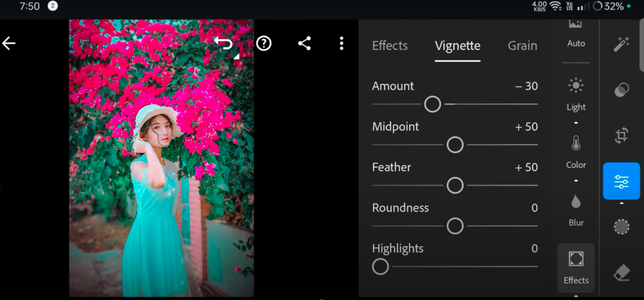Switch to the Effects tab
The width and height of the screenshot is (644, 300).
point(390,45)
